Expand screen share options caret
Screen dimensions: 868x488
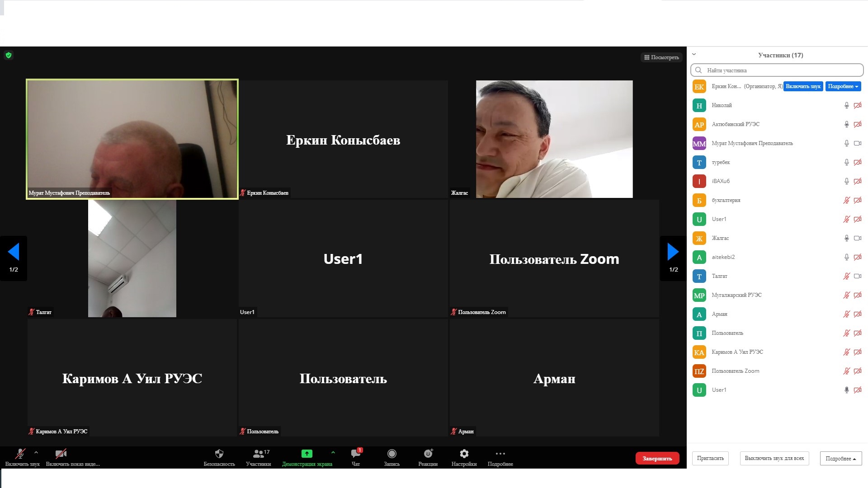pos(333,452)
